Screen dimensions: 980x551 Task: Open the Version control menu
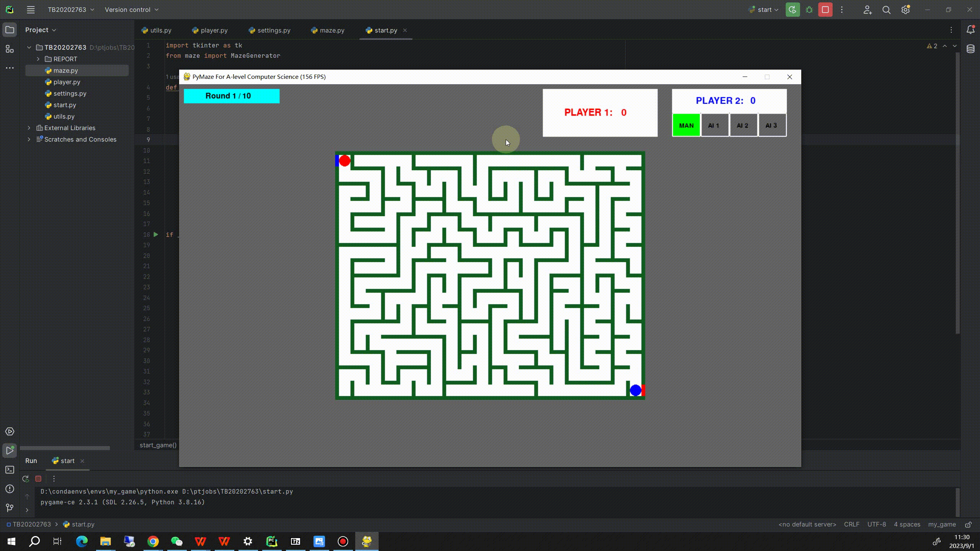(x=128, y=10)
